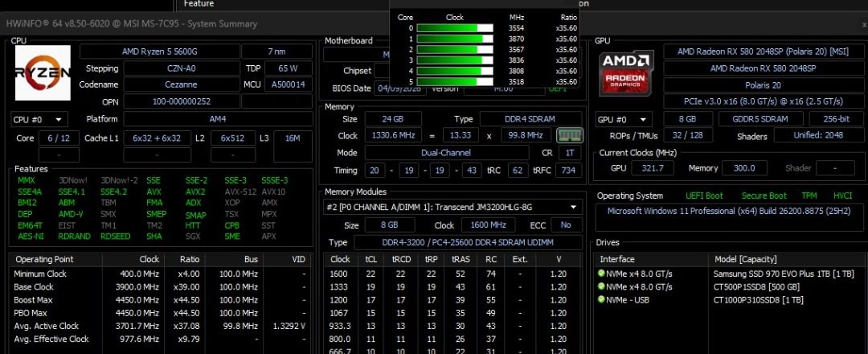Close the System Summary window
868x354 pixels.
tap(864, 24)
